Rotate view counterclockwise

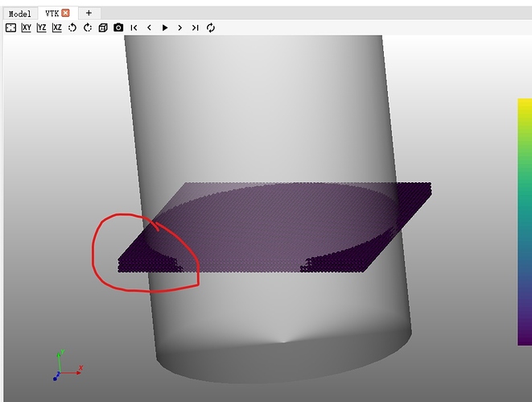pos(72,27)
